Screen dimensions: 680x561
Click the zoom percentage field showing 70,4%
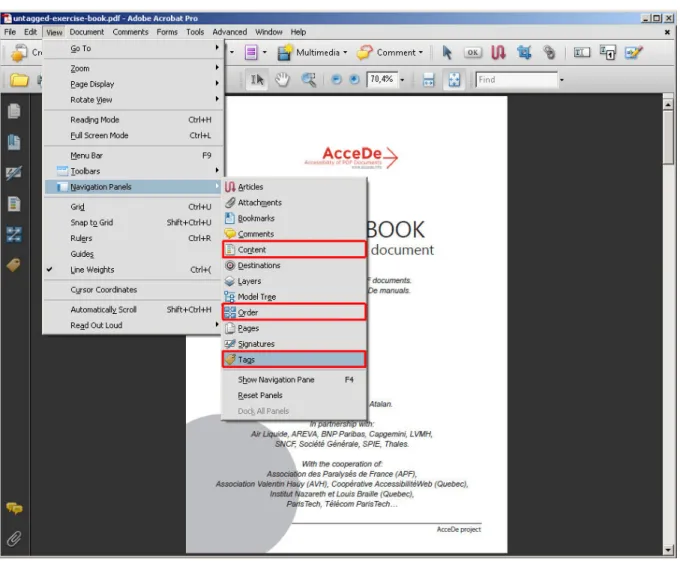point(382,79)
